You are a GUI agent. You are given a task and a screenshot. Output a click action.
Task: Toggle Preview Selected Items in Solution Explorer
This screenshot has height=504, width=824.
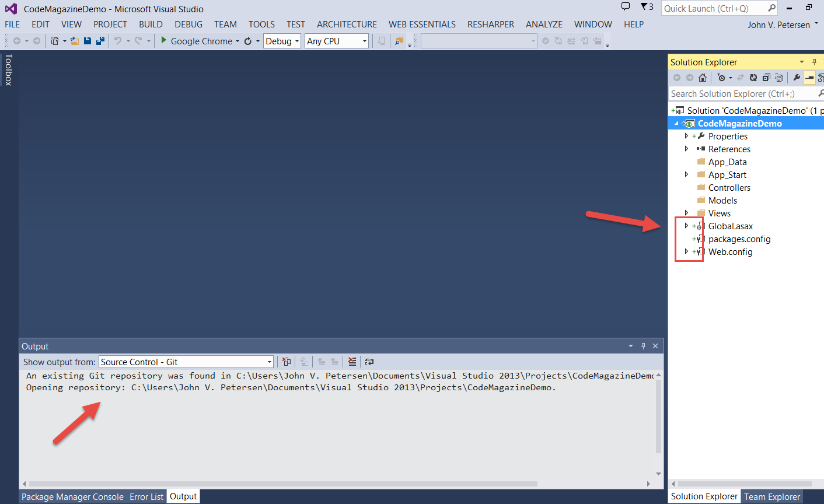[x=809, y=78]
